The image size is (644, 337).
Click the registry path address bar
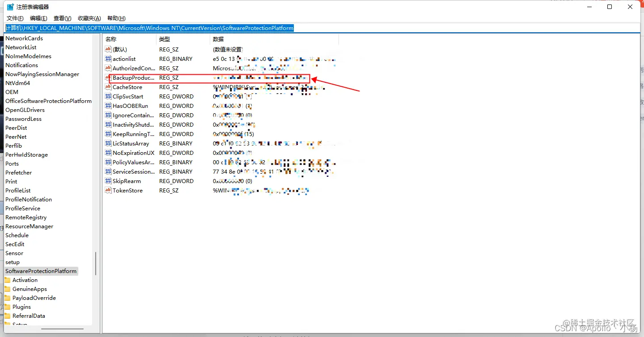click(x=322, y=28)
